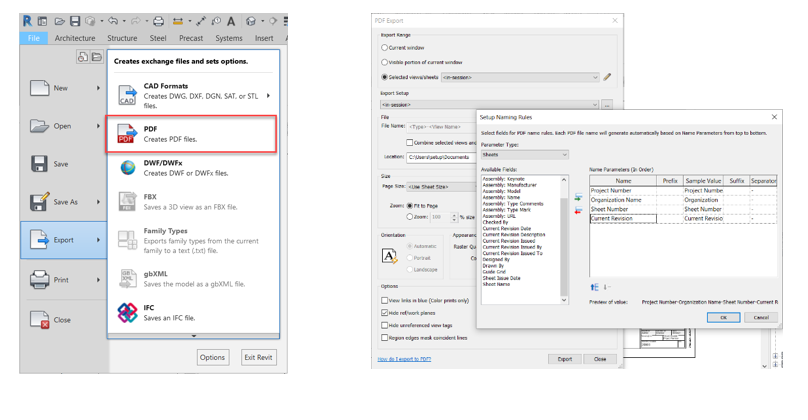This screenshot has width=808, height=420.
Task: Click red arrow to remove parameter from list
Action: [578, 210]
